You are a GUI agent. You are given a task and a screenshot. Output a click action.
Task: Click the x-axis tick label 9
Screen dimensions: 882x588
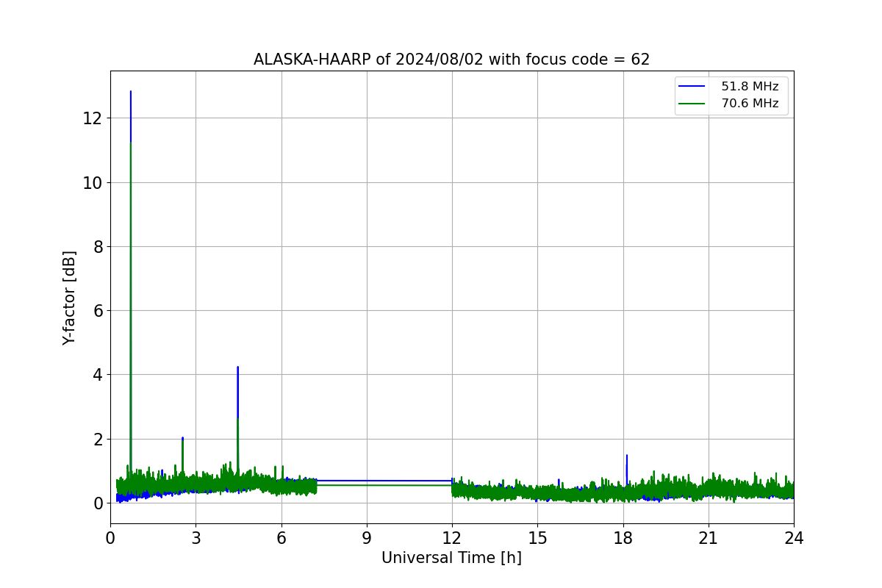point(367,538)
